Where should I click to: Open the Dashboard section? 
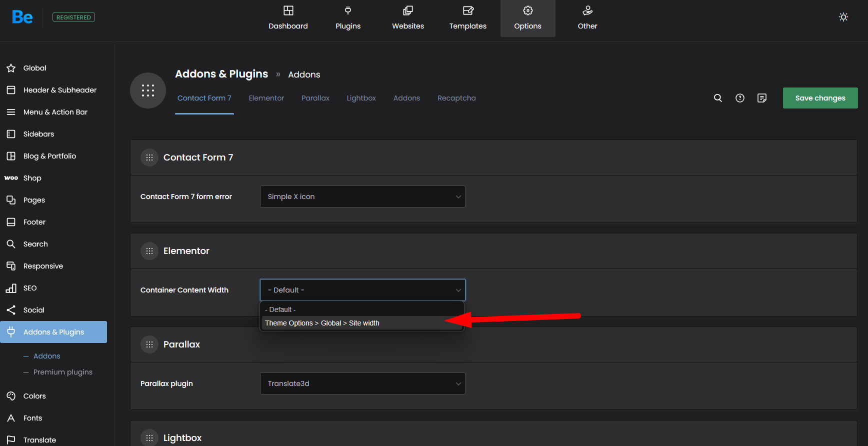pos(288,18)
